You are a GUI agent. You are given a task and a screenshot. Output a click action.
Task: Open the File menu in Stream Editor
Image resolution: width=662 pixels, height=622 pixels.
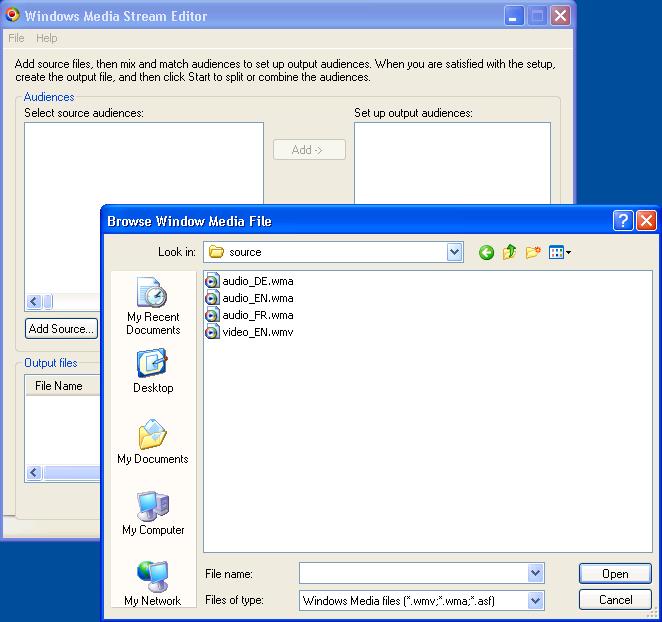16,38
